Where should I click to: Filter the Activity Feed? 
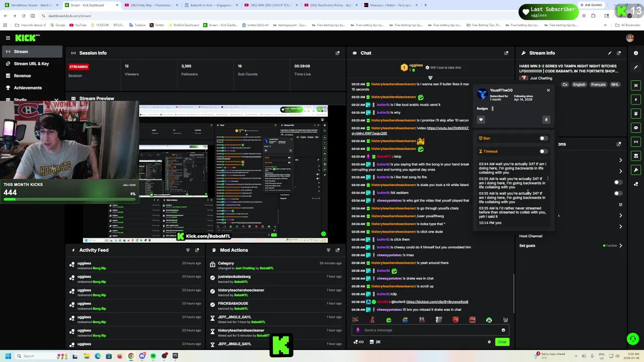[188, 250]
